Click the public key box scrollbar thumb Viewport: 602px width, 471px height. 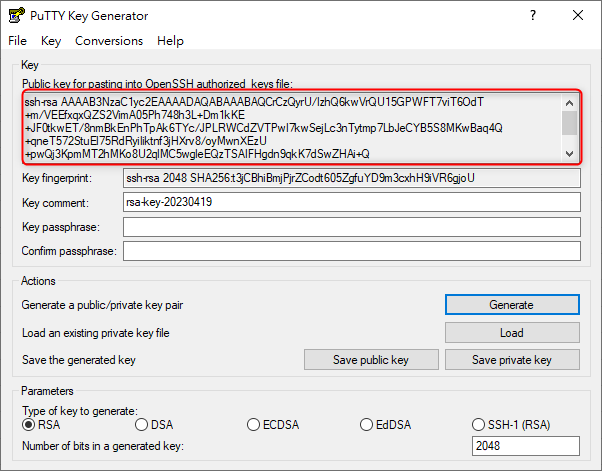569,123
